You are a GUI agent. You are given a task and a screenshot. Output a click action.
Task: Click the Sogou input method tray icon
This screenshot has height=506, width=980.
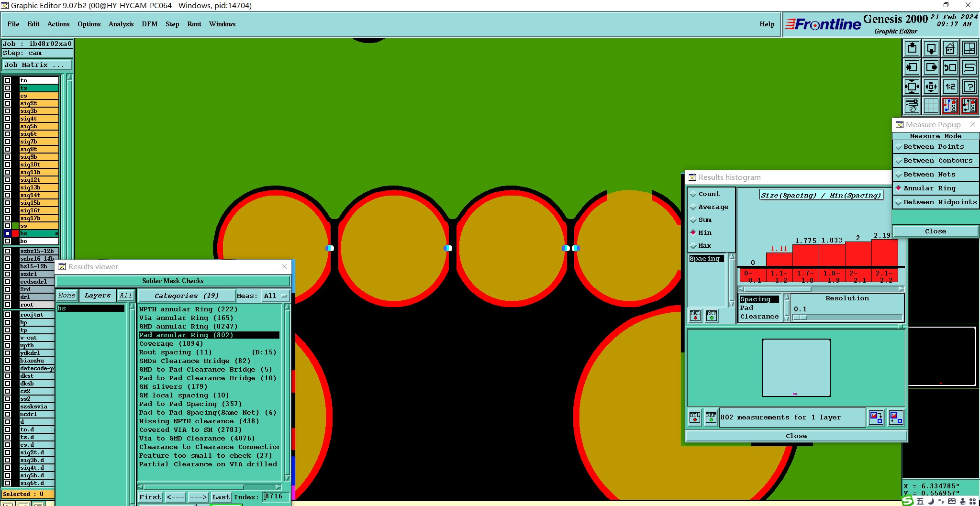click(x=908, y=501)
